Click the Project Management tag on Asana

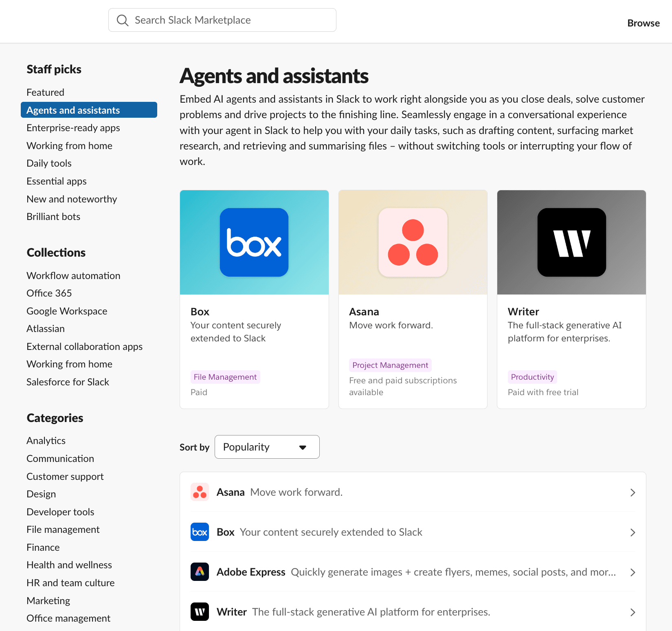(390, 365)
